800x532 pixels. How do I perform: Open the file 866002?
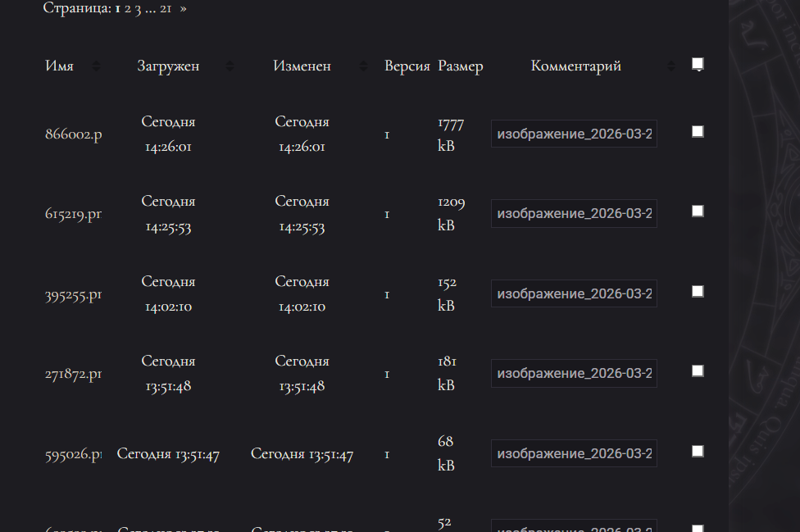tap(73, 134)
